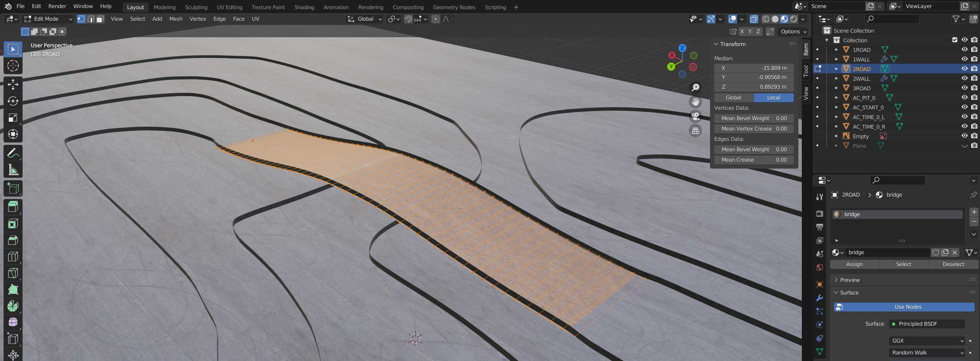Expand the AC_START_0 tree item

coord(836,107)
